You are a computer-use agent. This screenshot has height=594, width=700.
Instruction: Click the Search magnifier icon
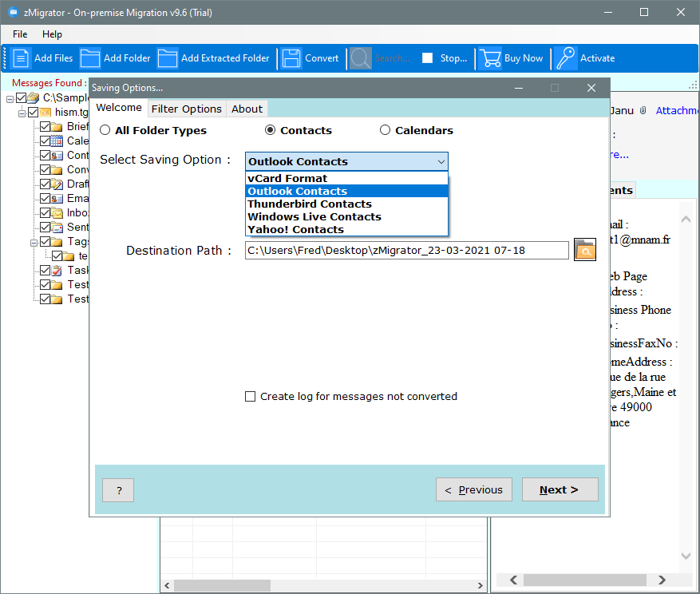pos(360,58)
